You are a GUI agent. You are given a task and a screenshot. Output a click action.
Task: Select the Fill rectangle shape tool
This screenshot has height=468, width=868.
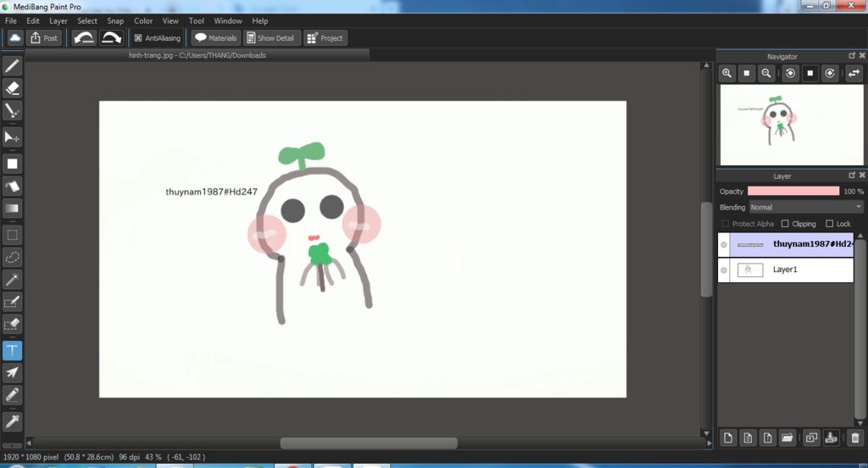(x=12, y=164)
